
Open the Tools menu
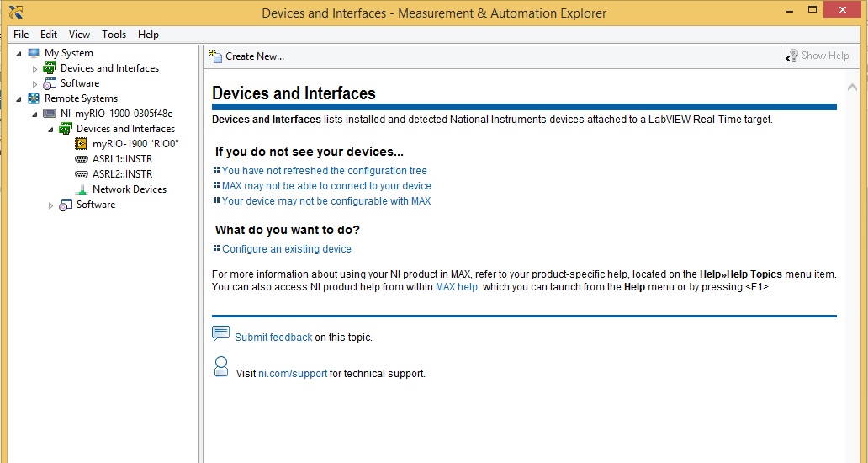114,35
